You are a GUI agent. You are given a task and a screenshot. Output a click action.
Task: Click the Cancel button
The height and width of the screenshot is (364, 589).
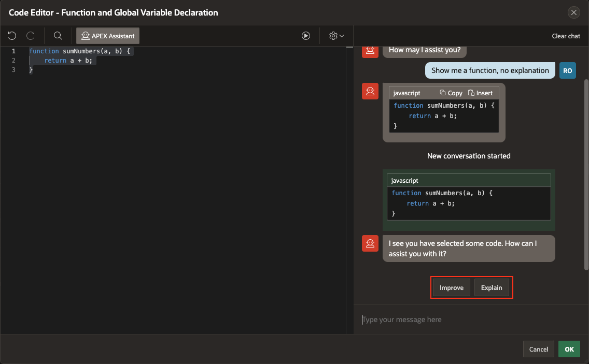539,349
